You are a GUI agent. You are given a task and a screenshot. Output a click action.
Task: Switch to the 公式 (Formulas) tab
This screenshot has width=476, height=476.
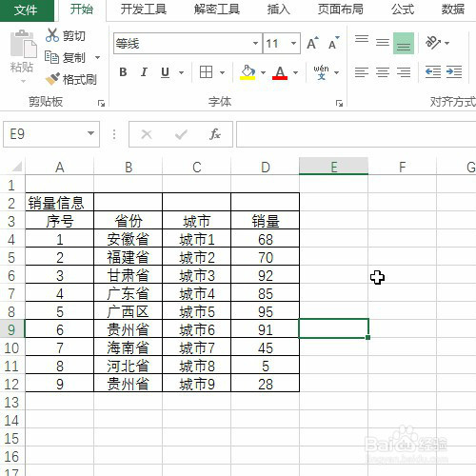click(403, 10)
